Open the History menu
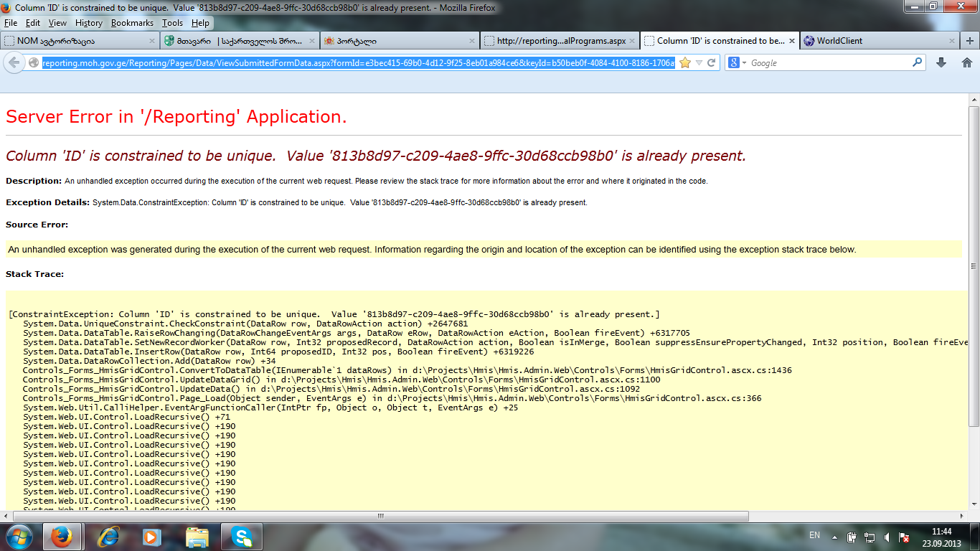The width and height of the screenshot is (980, 551). [x=89, y=23]
